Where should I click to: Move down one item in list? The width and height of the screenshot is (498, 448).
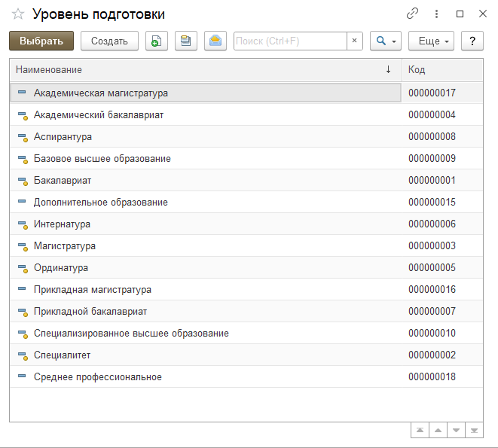456,430
